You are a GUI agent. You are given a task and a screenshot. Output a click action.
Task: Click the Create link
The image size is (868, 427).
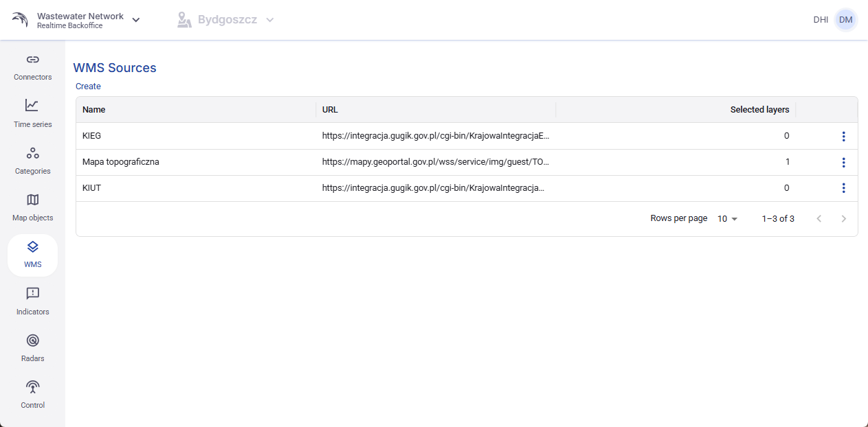88,86
